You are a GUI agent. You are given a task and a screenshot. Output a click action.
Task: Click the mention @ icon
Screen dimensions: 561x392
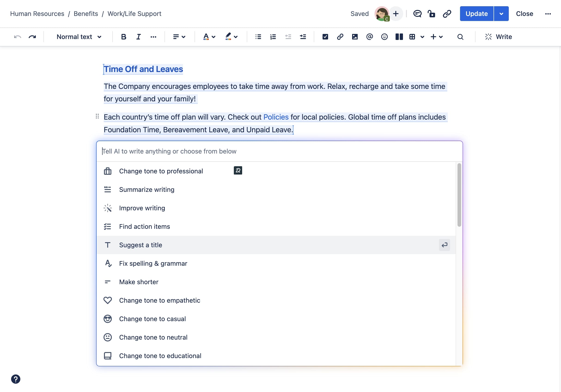click(370, 37)
